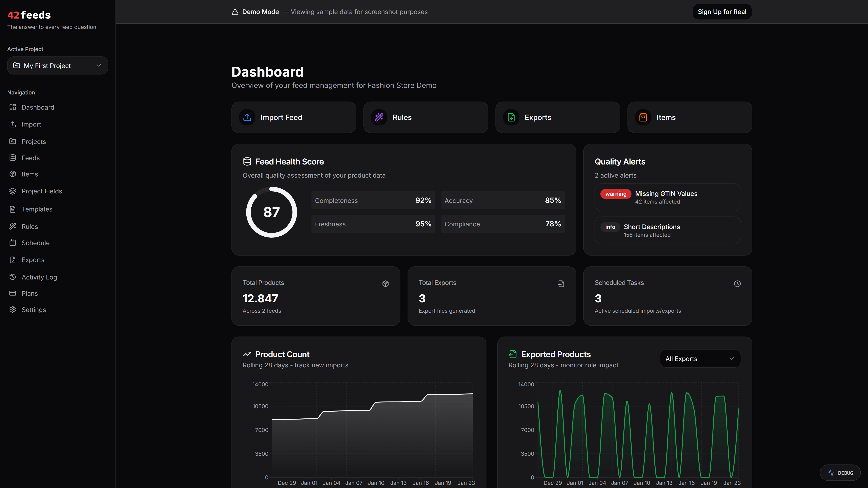Switch to the Dashboard navigation entry
This screenshot has height=488, width=868.
pos(38,107)
